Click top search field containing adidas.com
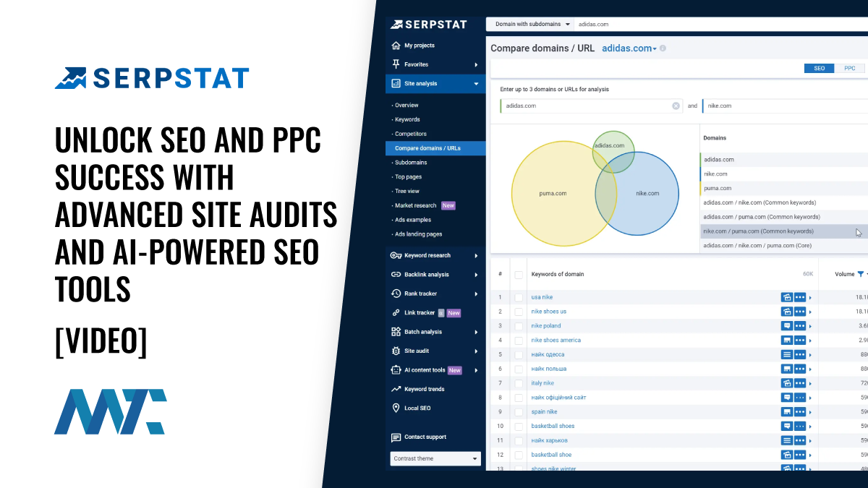Screen dimensions: 868x488 pos(720,24)
